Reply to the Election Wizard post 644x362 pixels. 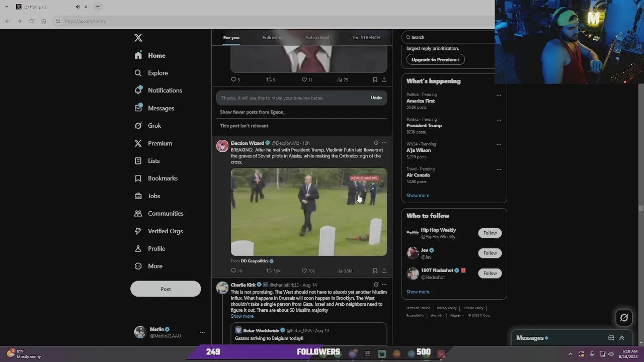click(x=236, y=271)
